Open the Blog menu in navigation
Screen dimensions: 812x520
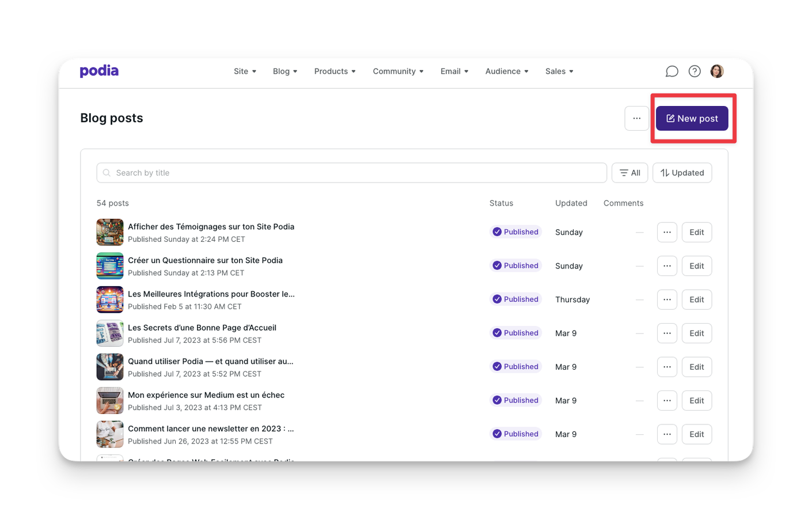point(284,71)
